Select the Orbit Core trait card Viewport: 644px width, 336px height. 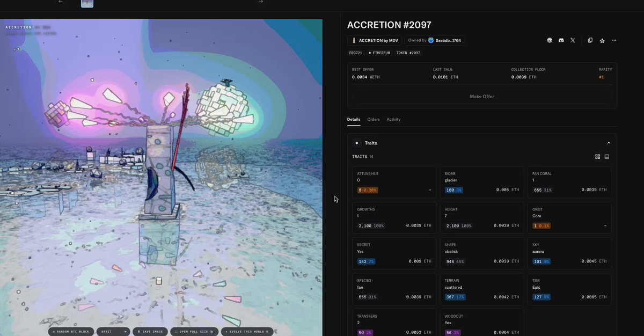[569, 217]
